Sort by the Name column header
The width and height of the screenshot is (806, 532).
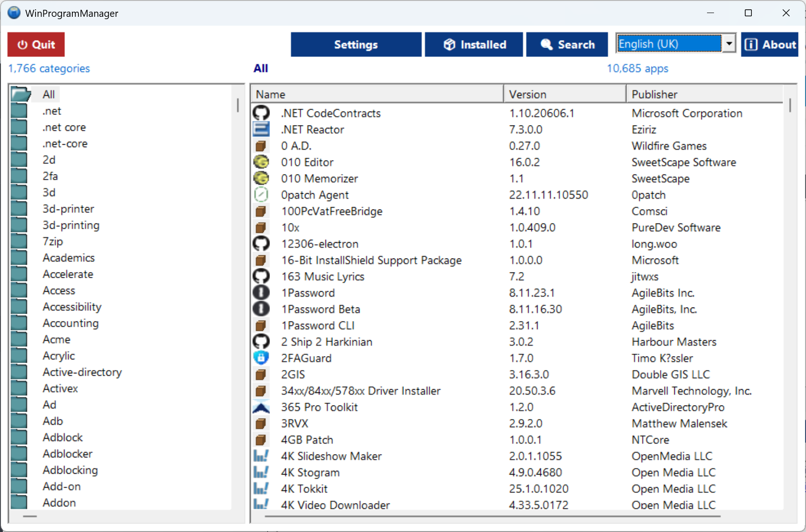[377, 94]
